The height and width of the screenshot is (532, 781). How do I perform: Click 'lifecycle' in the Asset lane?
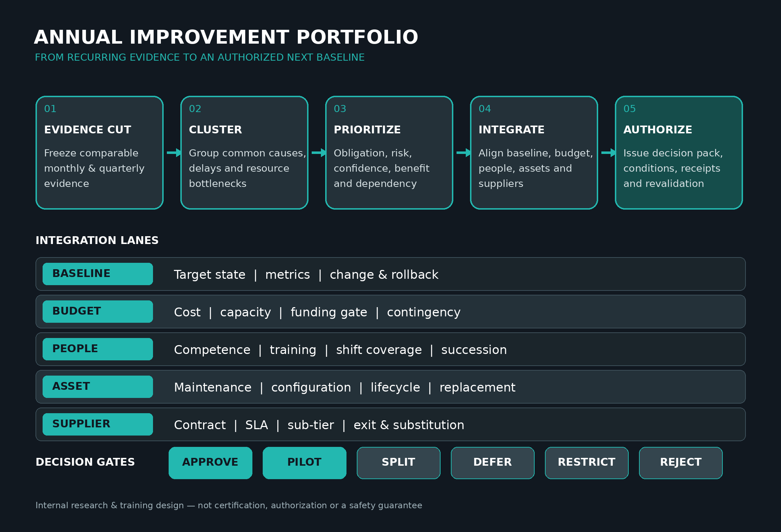[x=395, y=388]
